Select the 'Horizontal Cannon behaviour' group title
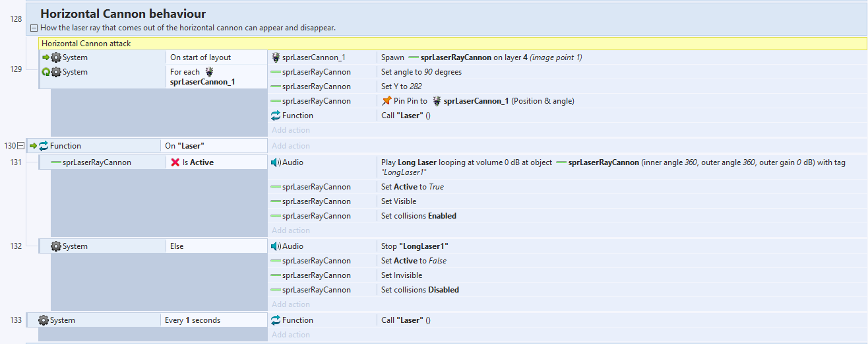The image size is (868, 344). [123, 13]
